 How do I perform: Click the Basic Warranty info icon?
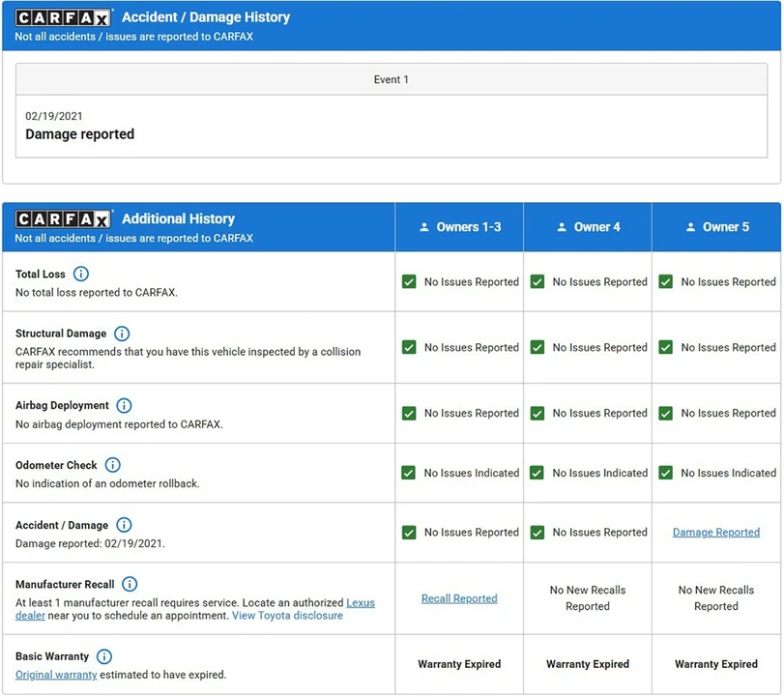104,656
